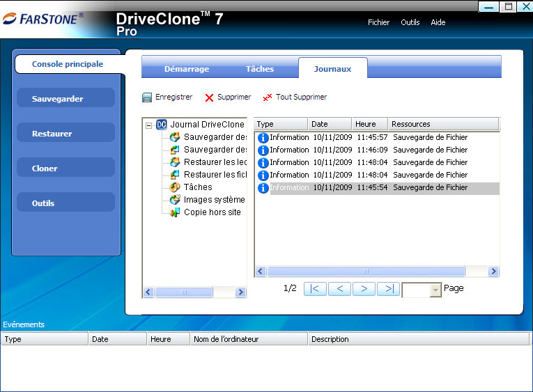The image size is (533, 392).
Task: Minimize the DriveClone window
Action: 489,6
